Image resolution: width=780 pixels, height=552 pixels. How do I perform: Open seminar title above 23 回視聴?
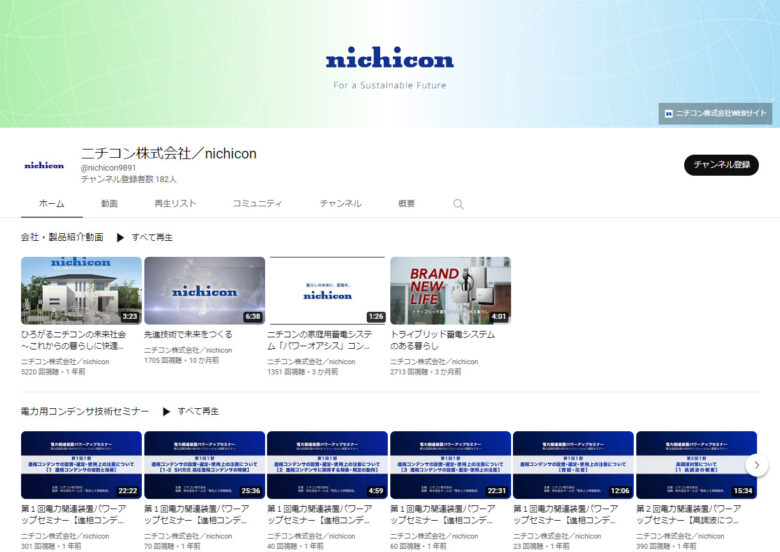coord(566,515)
